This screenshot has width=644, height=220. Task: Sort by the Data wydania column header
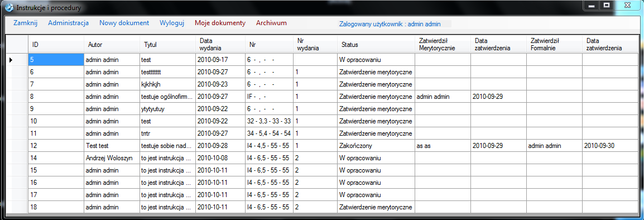(220, 44)
